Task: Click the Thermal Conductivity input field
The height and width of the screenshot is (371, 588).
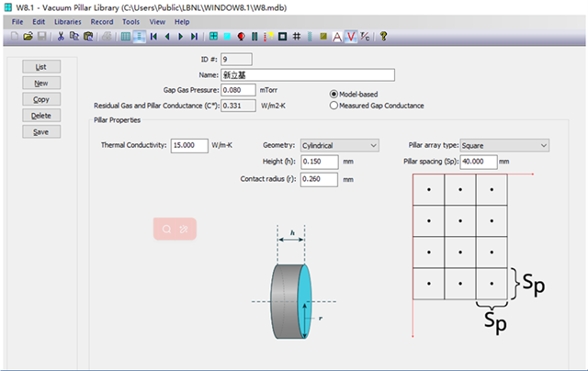Action: pyautogui.click(x=188, y=145)
